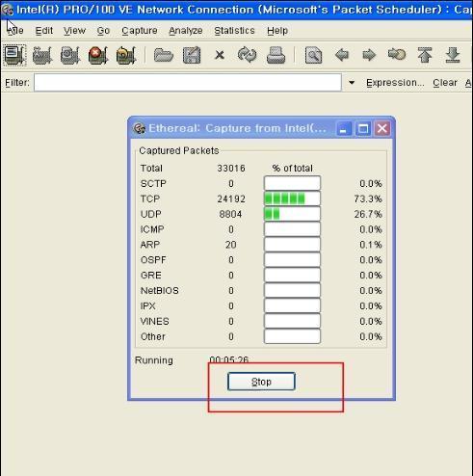Click the TCP packet count 24192

click(x=231, y=198)
